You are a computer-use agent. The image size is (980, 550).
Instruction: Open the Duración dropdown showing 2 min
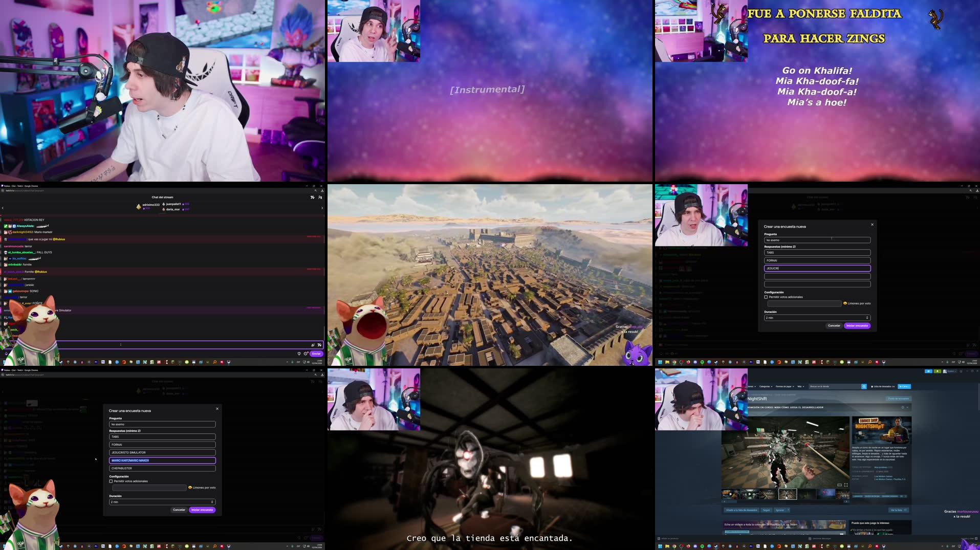(x=163, y=502)
